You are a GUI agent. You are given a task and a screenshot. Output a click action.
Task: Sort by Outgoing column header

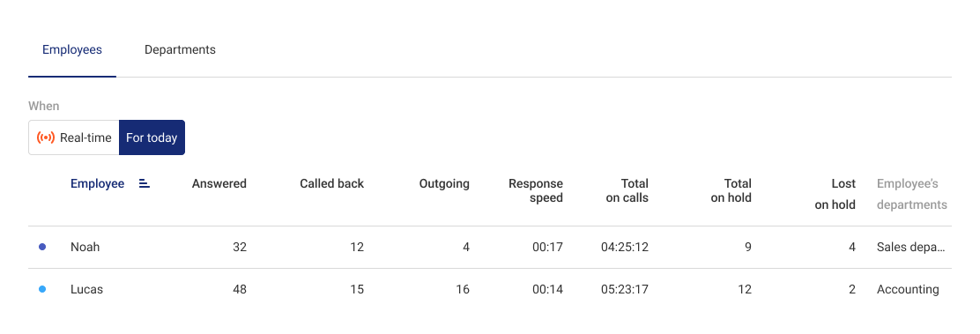tap(444, 184)
